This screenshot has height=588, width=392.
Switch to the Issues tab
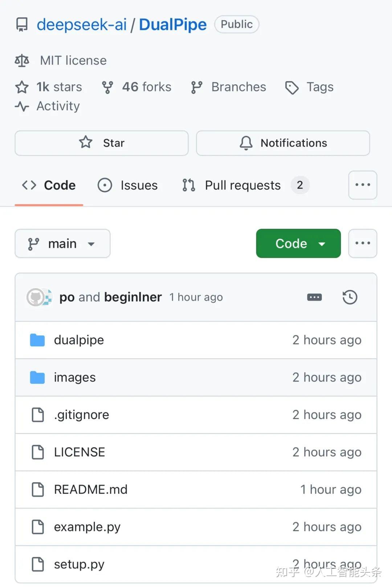point(128,185)
